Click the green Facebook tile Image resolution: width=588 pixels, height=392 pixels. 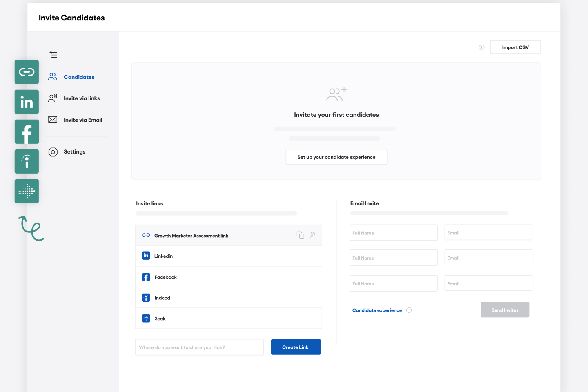[27, 132]
